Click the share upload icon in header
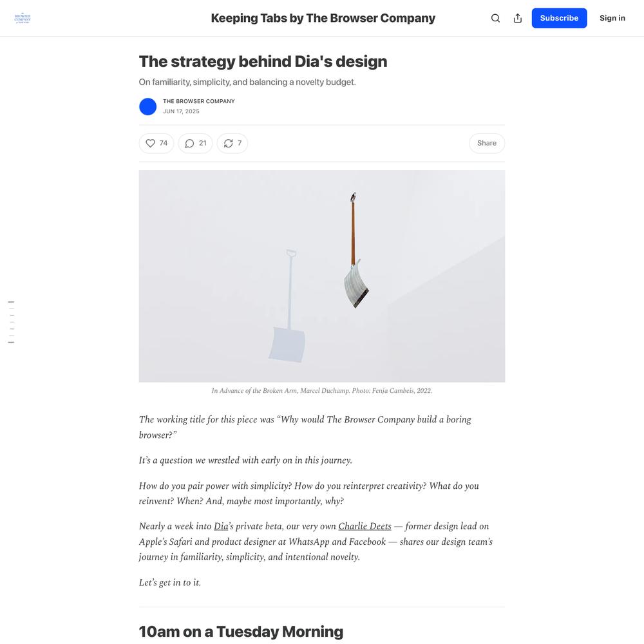Screen dimensions: 644x644 coord(518,18)
